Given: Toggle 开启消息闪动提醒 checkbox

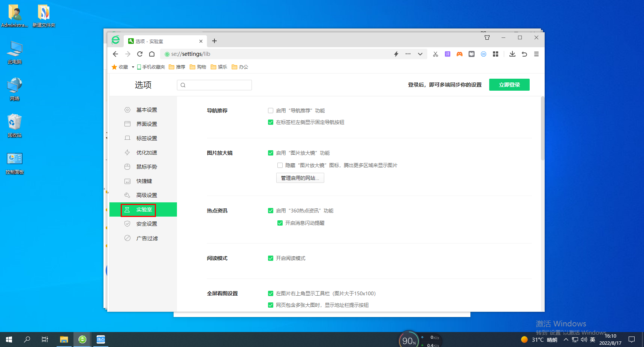Looking at the screenshot, I should (x=280, y=223).
